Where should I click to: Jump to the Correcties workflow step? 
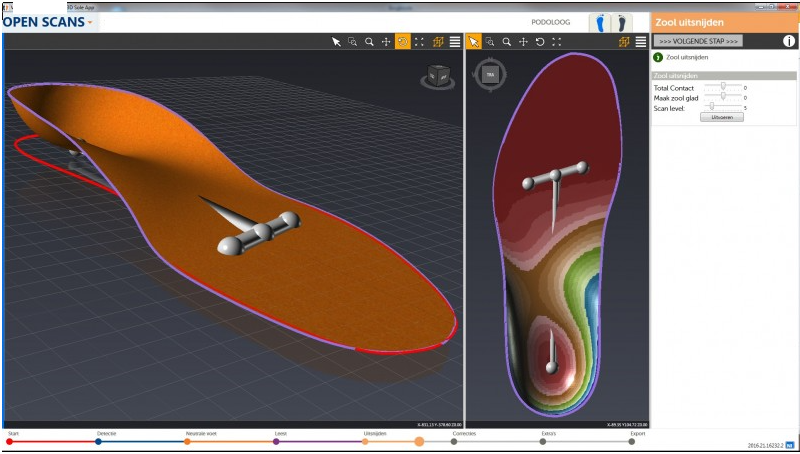(x=454, y=441)
